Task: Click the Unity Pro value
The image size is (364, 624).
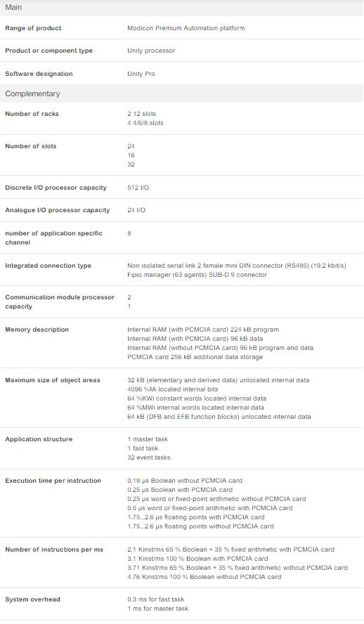Action: [x=141, y=74]
